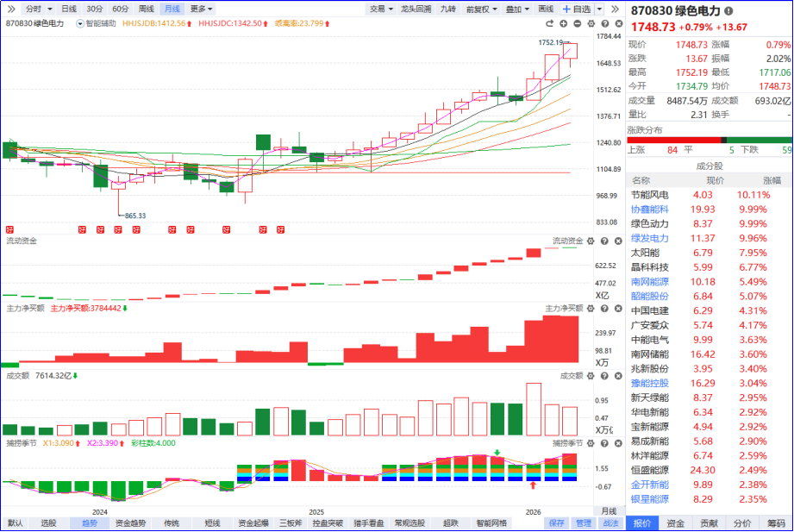Open main chart help question icon
Image resolution: width=794 pixels, height=532 pixels.
pos(604,24)
